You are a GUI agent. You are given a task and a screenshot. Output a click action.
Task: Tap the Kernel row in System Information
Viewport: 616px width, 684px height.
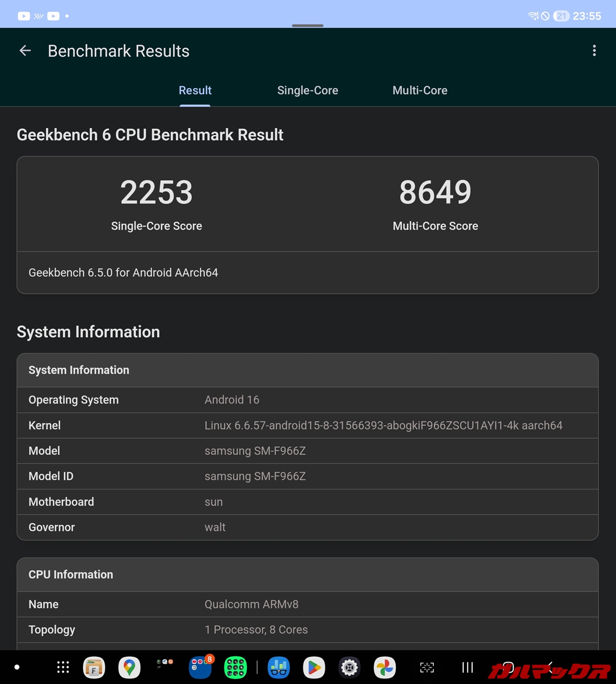coord(308,425)
